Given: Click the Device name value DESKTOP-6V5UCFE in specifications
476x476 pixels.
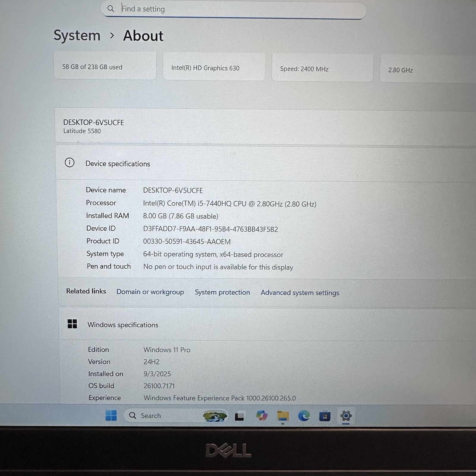Looking at the screenshot, I should 173,190.
